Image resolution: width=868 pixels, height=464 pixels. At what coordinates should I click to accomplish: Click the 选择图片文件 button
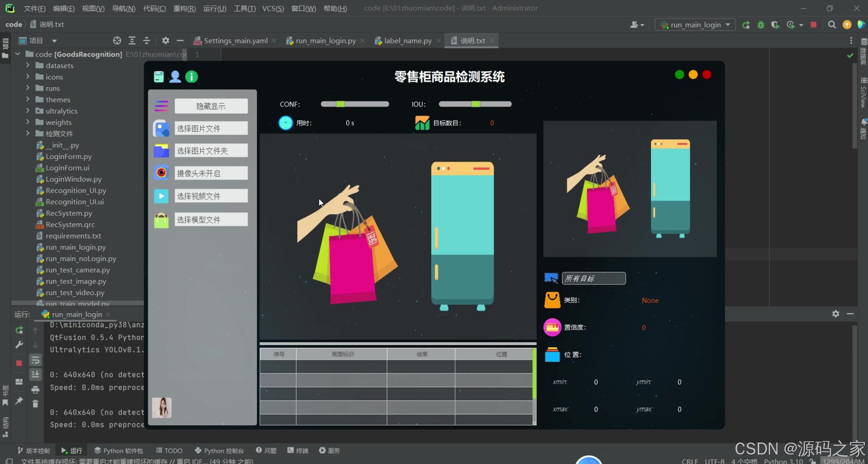point(211,128)
